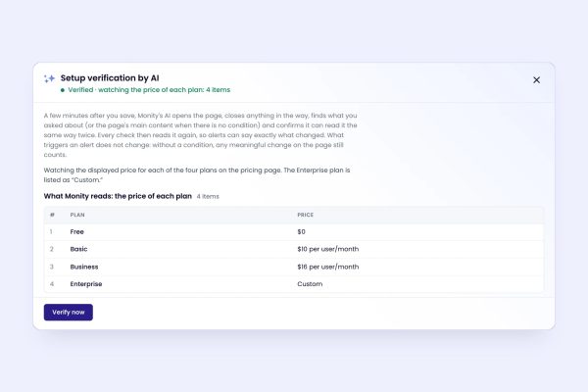Select the 'Basic' plan cell
The width and height of the screenshot is (588, 392).
(x=78, y=249)
